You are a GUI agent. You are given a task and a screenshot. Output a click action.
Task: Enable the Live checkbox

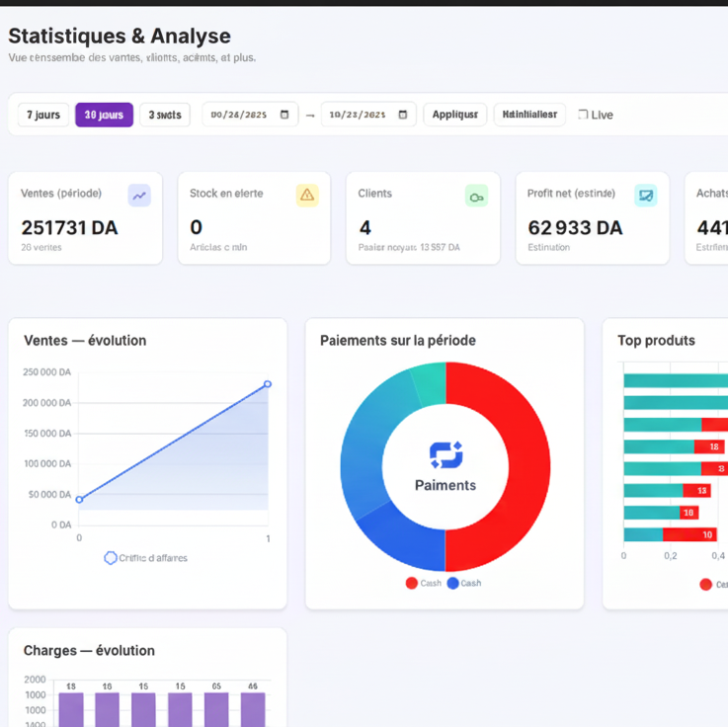[583, 115]
